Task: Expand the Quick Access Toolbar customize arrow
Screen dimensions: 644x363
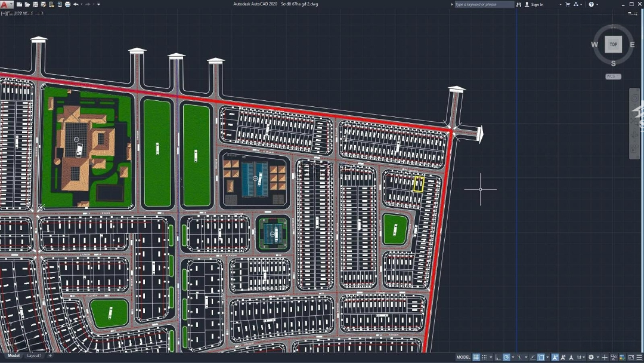Action: click(x=98, y=4)
